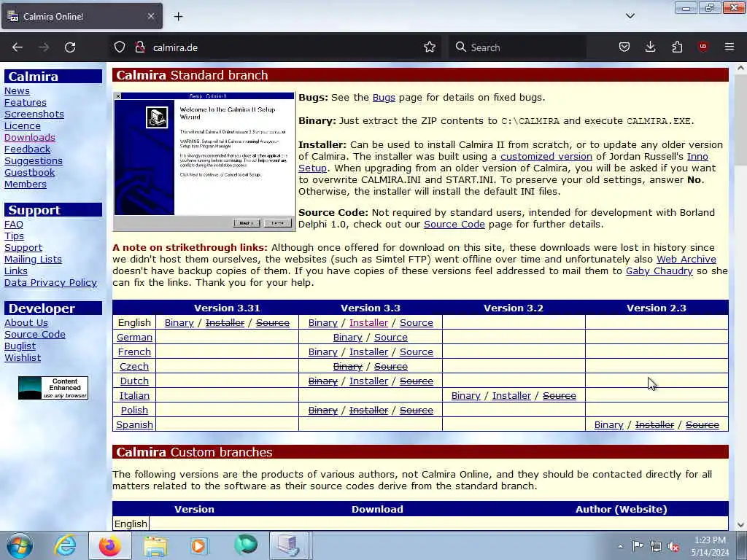Click the Calmira II Setup Wizard screenshot
Viewport: 747px width, 560px height.
(x=204, y=162)
